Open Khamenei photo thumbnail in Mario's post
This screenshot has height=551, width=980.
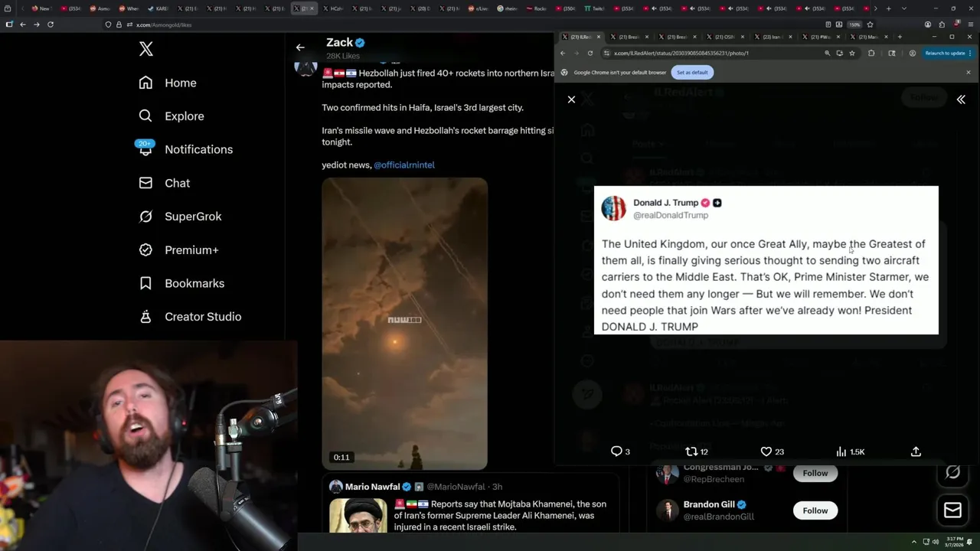[x=358, y=516]
